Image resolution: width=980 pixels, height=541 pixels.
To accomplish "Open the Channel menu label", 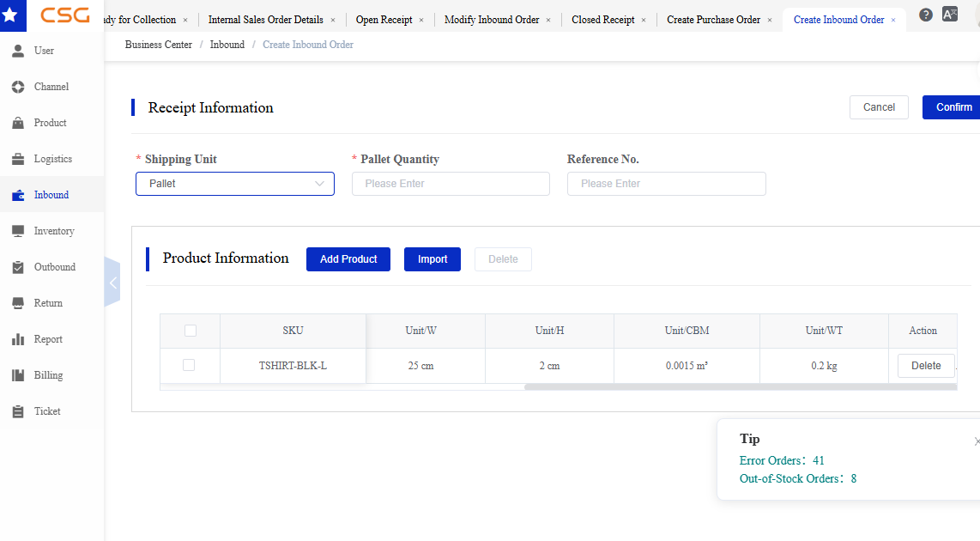I will tap(51, 87).
